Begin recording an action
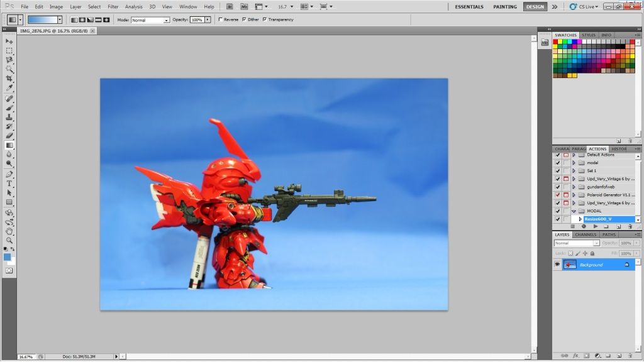 coord(584,226)
